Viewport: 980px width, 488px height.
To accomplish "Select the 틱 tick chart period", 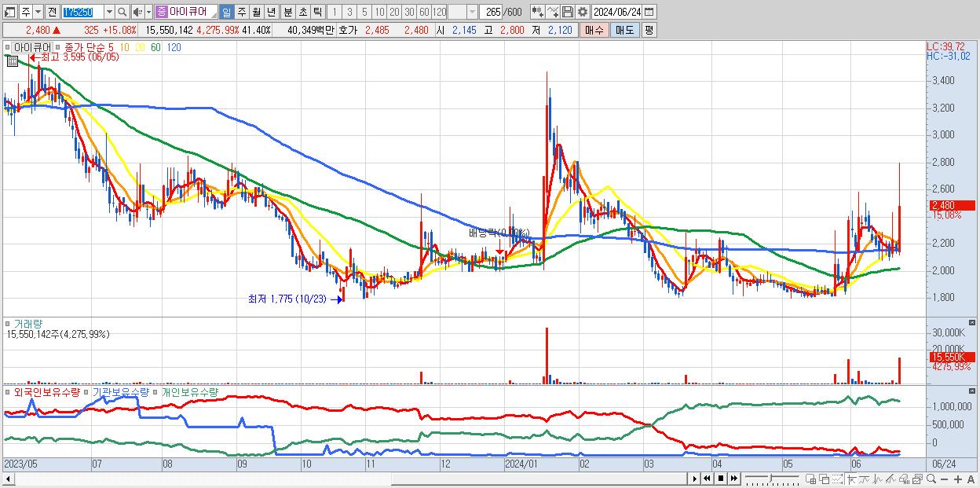I will [317, 12].
